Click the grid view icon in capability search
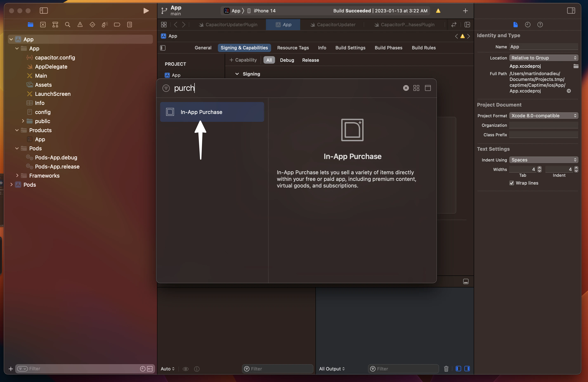This screenshot has width=588, height=382. coord(416,88)
